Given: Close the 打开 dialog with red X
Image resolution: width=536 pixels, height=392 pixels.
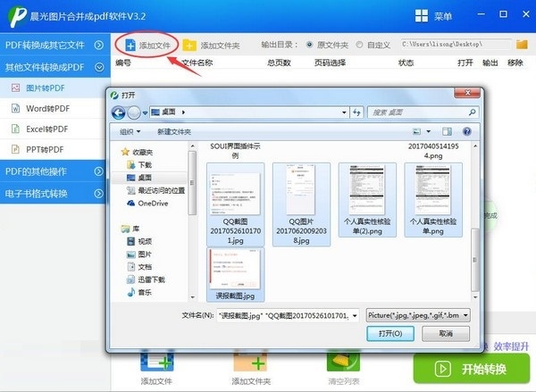Looking at the screenshot, I should (x=467, y=93).
